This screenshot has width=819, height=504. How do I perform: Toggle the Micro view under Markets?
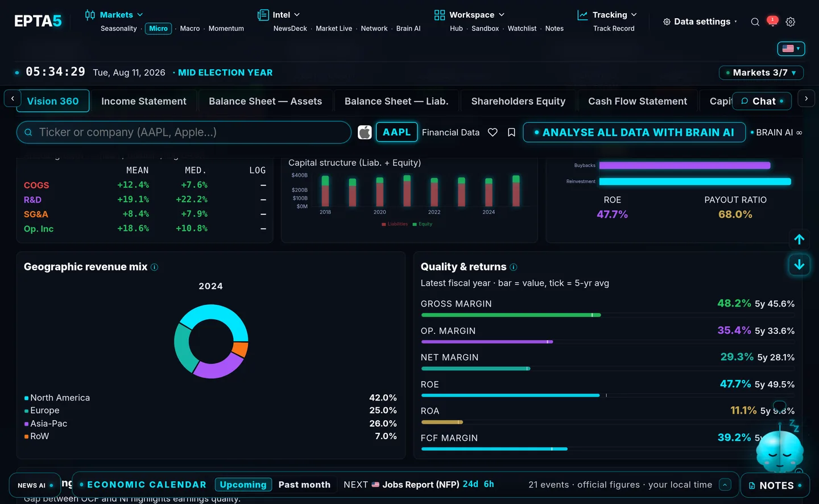(158, 28)
